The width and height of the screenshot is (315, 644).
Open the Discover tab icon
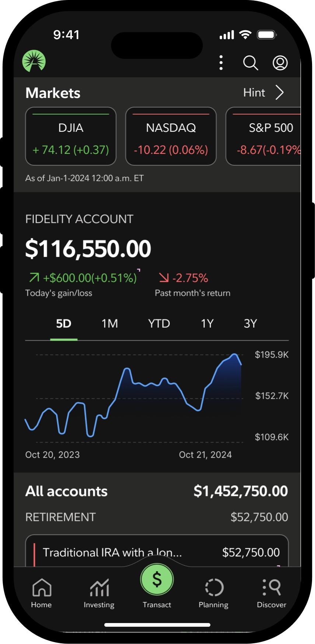click(x=272, y=592)
